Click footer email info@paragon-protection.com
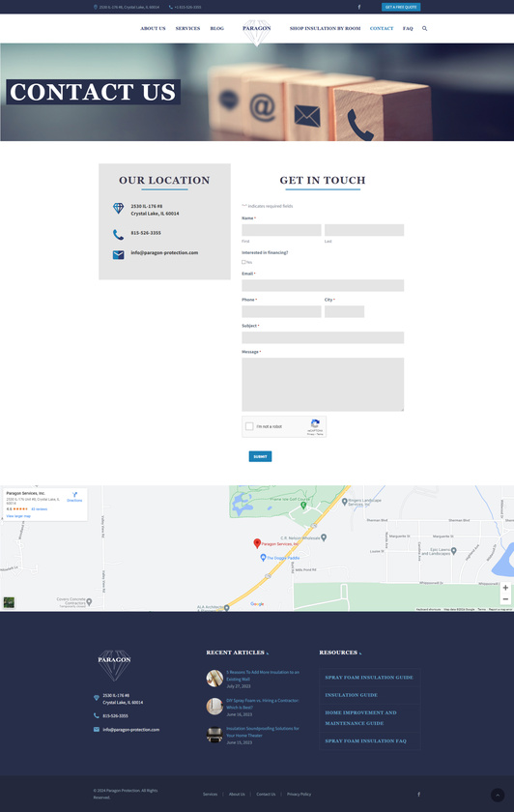The width and height of the screenshot is (514, 812). 131,730
